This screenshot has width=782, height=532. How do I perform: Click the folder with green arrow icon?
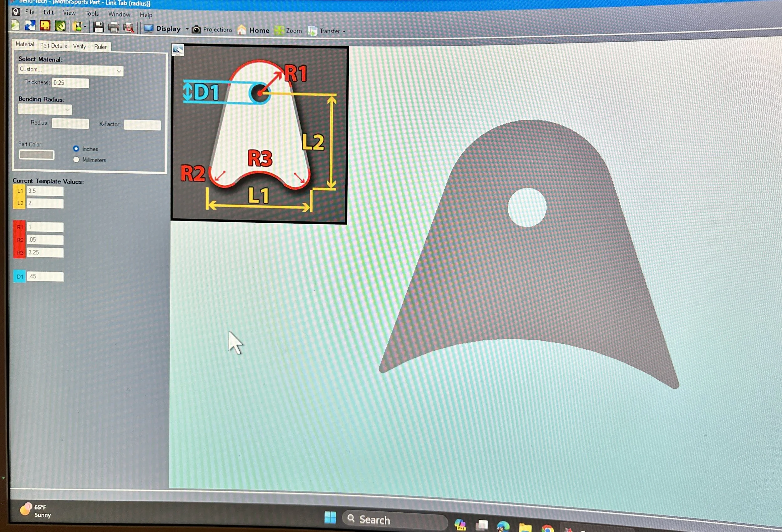[x=77, y=27]
